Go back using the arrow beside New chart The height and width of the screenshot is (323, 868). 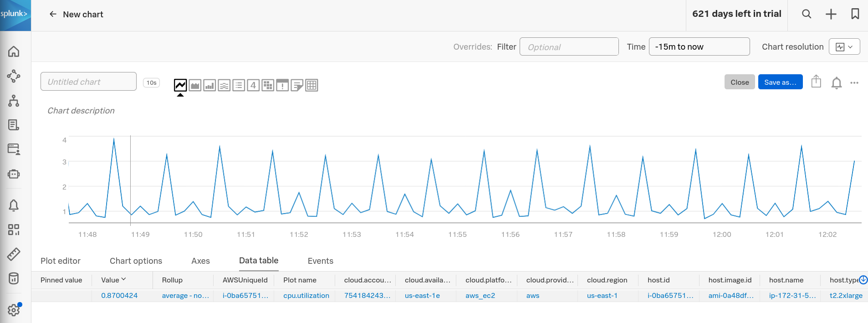(53, 14)
